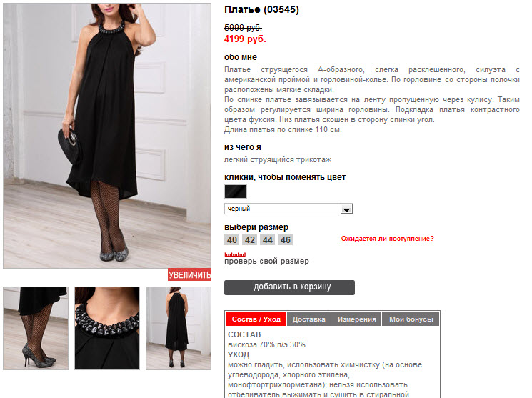View the shoes and hem thumbnail
The height and width of the screenshot is (398, 532).
[x=36, y=328]
